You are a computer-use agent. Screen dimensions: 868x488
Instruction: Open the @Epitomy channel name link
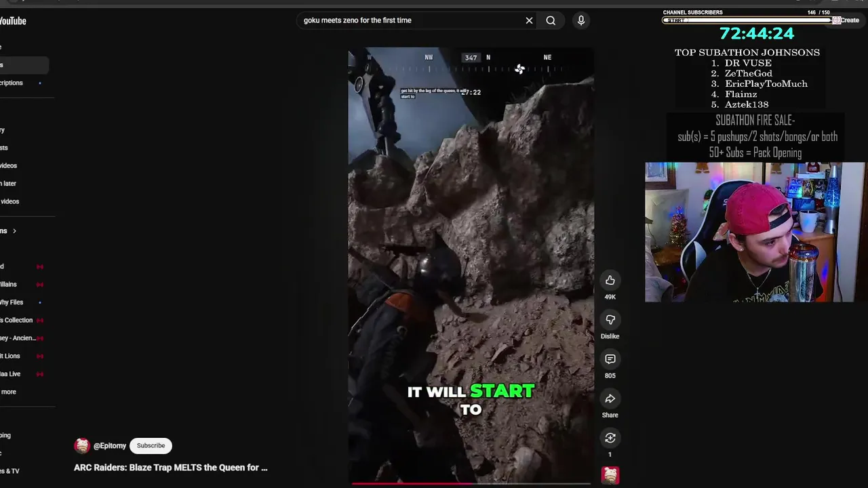110,445
